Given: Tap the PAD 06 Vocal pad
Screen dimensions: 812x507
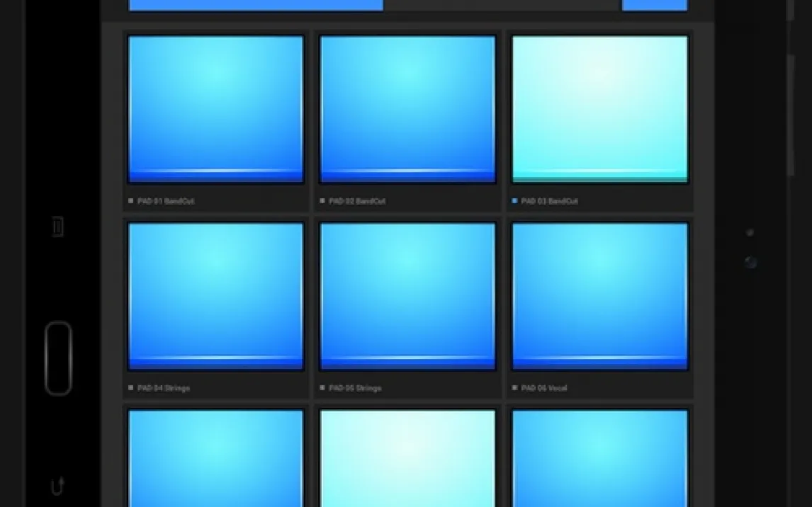Looking at the screenshot, I should point(599,296).
